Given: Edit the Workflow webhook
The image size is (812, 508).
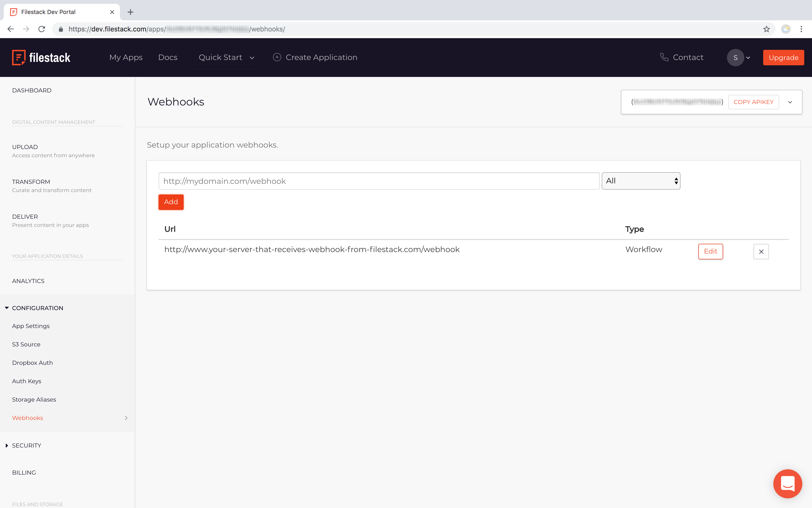Looking at the screenshot, I should (710, 251).
